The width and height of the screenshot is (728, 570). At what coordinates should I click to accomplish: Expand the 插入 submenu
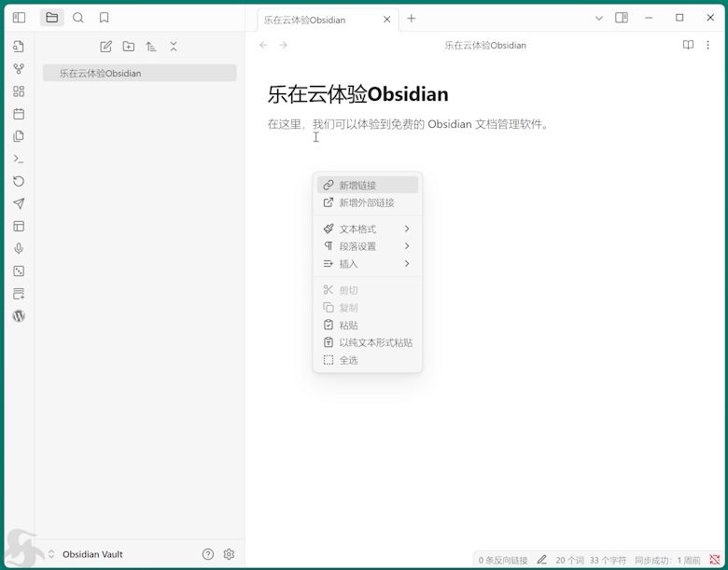tap(368, 264)
